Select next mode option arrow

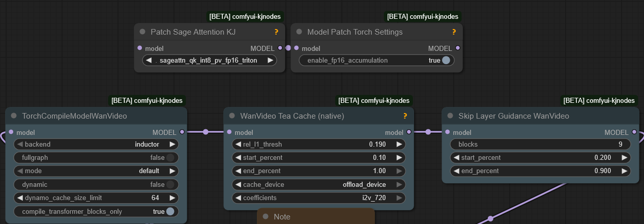click(x=172, y=171)
